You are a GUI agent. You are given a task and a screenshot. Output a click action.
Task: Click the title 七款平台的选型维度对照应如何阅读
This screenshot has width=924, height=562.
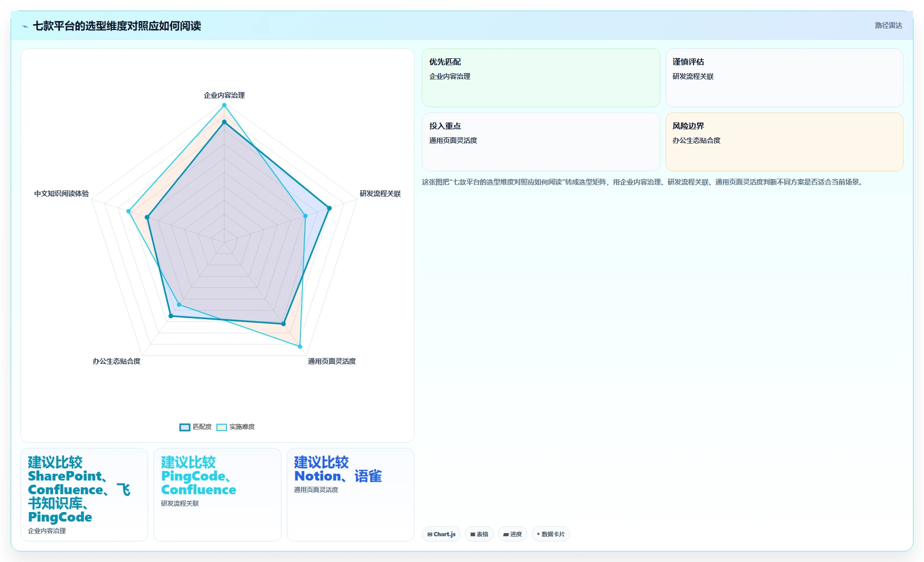click(x=117, y=26)
